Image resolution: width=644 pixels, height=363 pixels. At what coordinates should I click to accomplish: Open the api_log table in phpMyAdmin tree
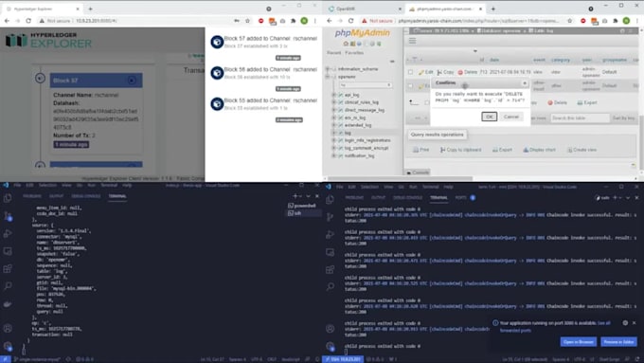point(352,95)
